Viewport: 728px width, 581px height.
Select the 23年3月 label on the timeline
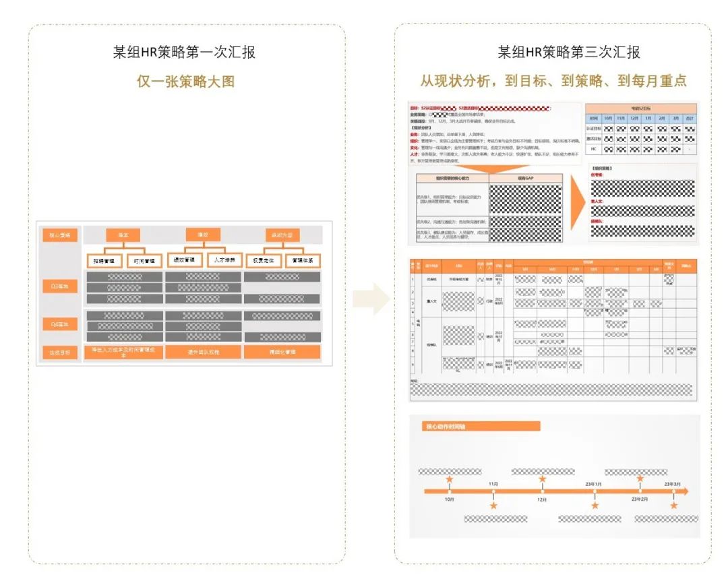672,484
